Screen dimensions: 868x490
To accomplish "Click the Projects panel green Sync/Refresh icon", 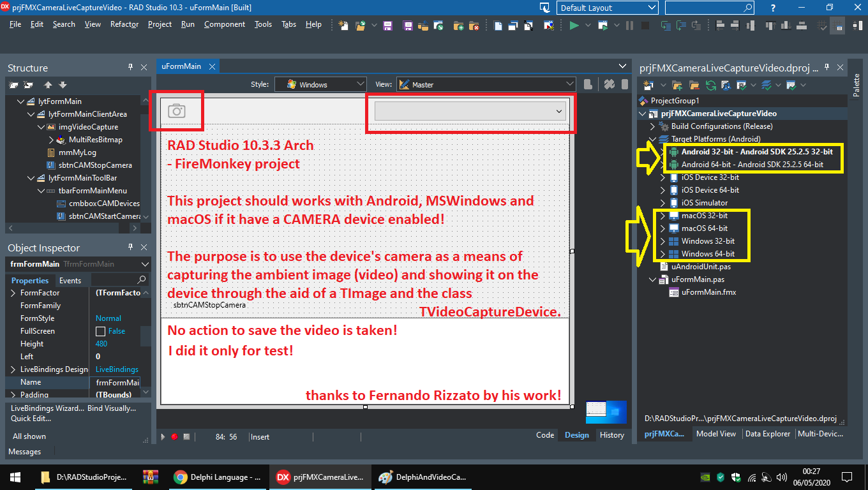I will [x=710, y=85].
